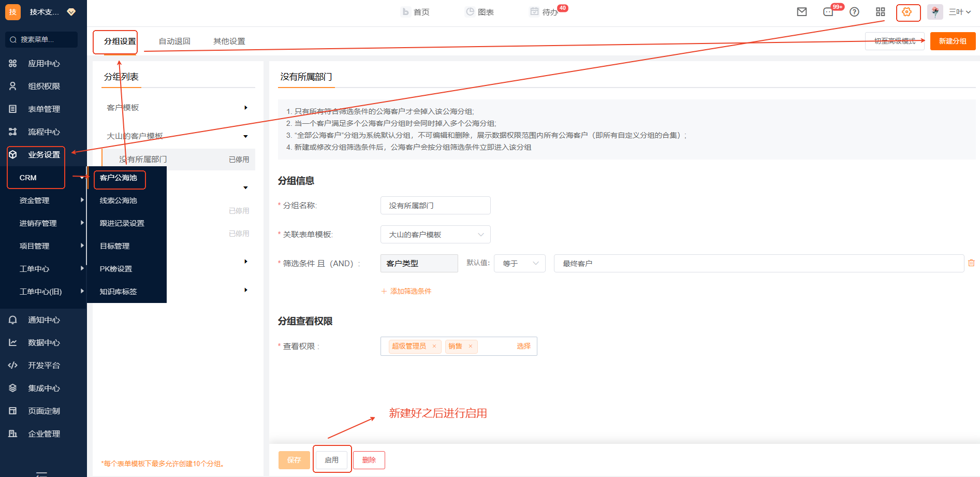This screenshot has width=980, height=477.
Task: Select the 没有所属部门 group row
Action: [179, 160]
